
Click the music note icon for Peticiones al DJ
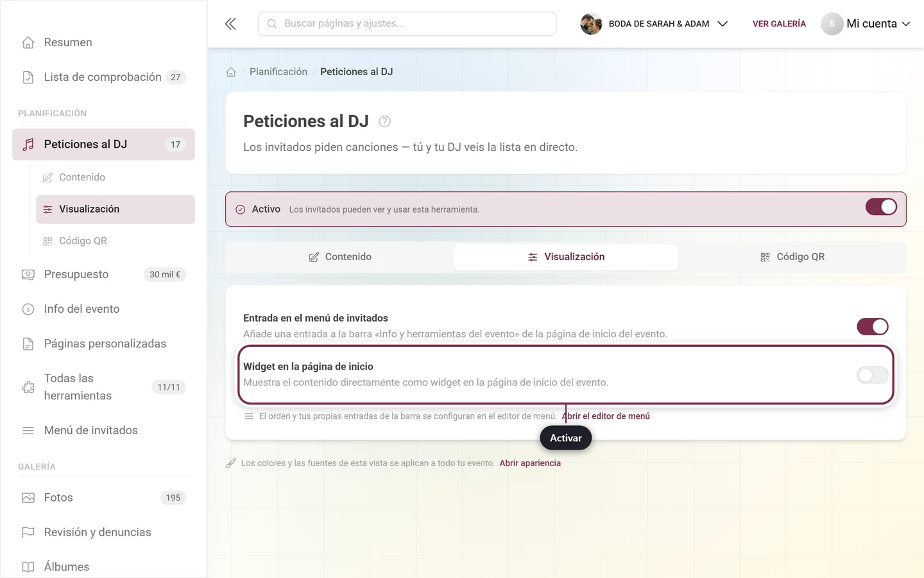click(28, 144)
